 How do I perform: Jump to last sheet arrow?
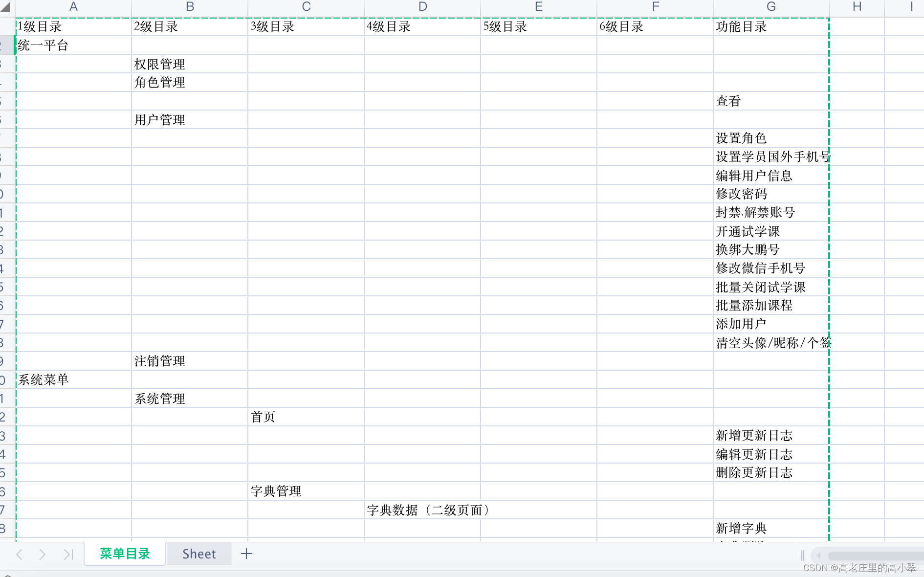pos(68,554)
